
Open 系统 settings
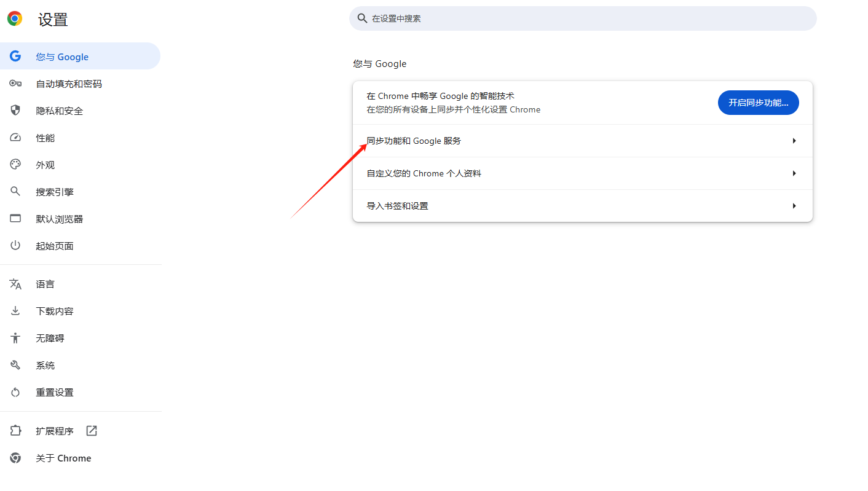pos(80,365)
